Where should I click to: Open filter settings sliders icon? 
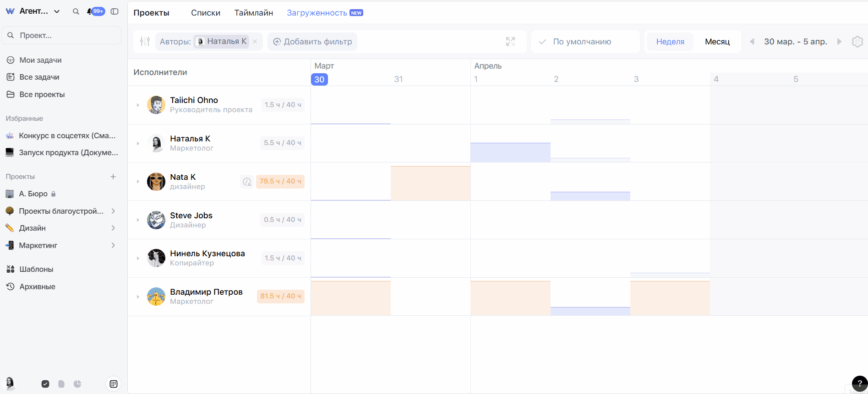tap(145, 42)
